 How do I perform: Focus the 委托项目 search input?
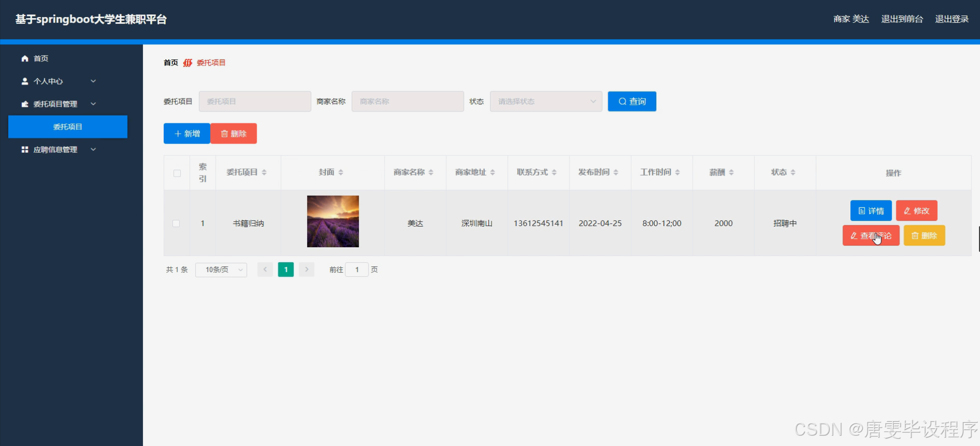tap(255, 101)
